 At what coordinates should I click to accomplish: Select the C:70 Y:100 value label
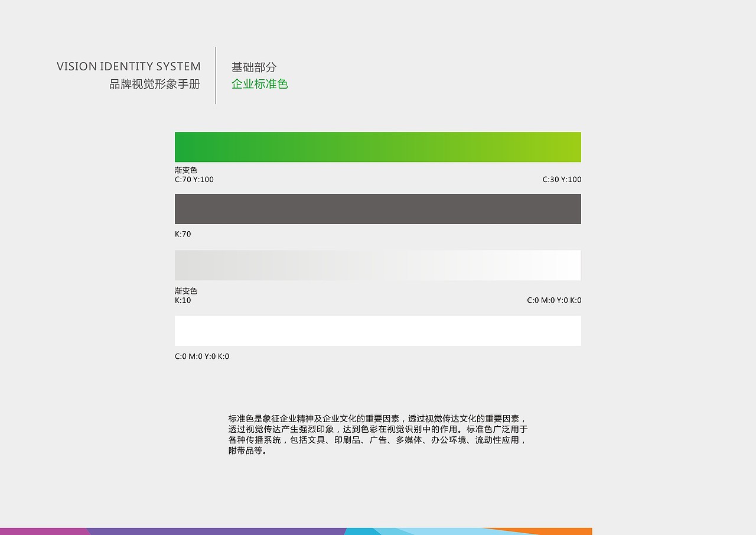point(194,179)
